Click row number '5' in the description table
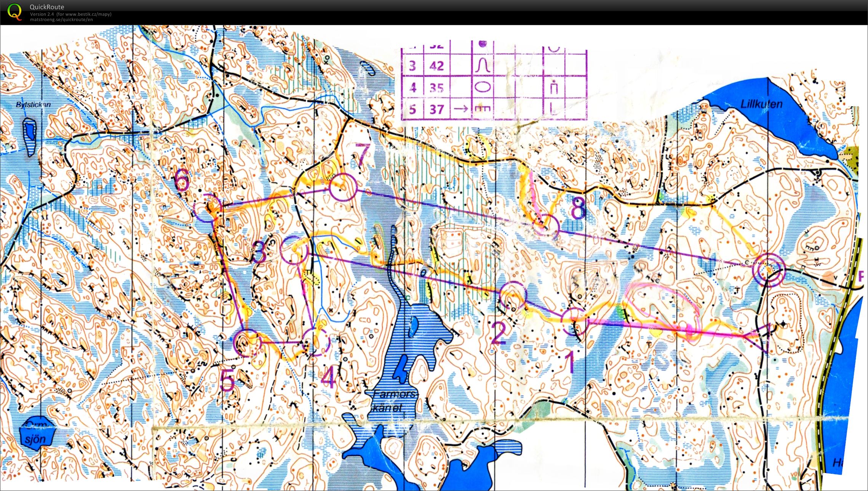This screenshot has width=868, height=491. coord(413,110)
